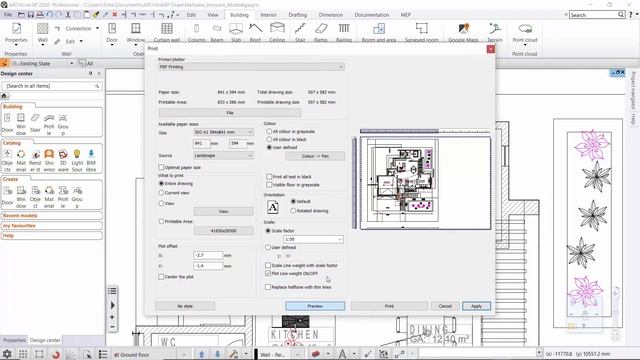Click the Preview button
This screenshot has width=640, height=360.
[x=315, y=306]
